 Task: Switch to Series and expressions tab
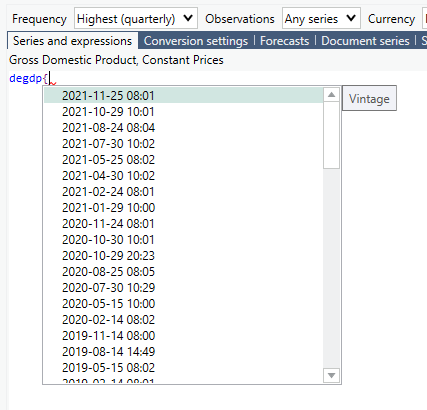(x=72, y=41)
